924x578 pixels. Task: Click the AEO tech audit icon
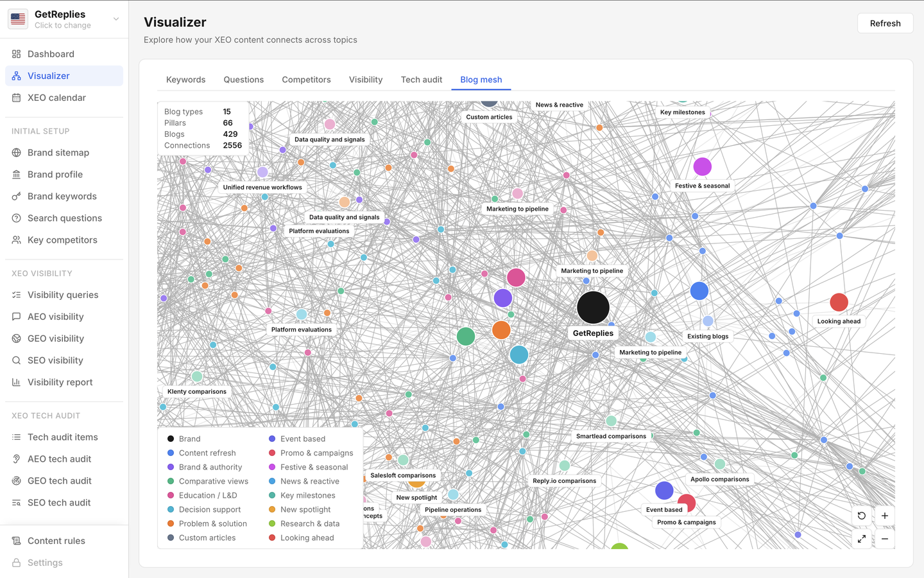click(x=17, y=459)
